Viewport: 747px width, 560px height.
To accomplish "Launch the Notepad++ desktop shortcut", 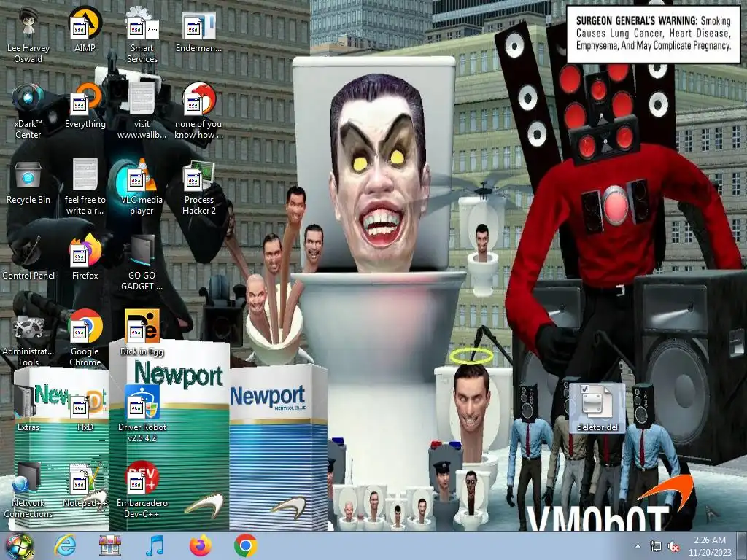I will tap(85, 485).
